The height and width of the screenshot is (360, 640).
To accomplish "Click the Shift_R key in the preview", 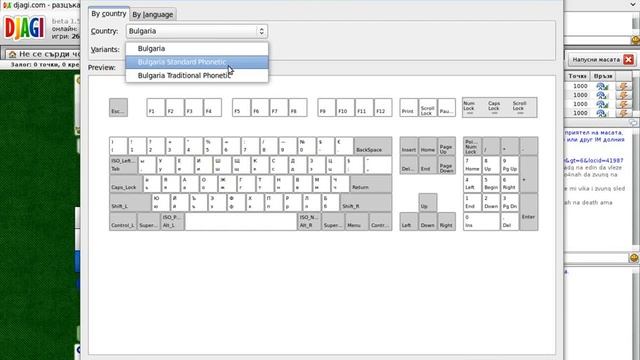I will click(366, 202).
